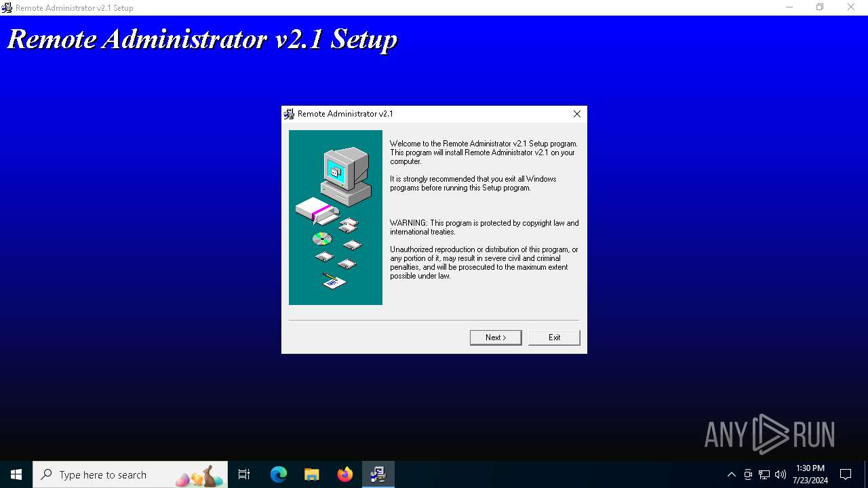Open the notification center icon
Screen dimensions: 868x488
click(846, 474)
